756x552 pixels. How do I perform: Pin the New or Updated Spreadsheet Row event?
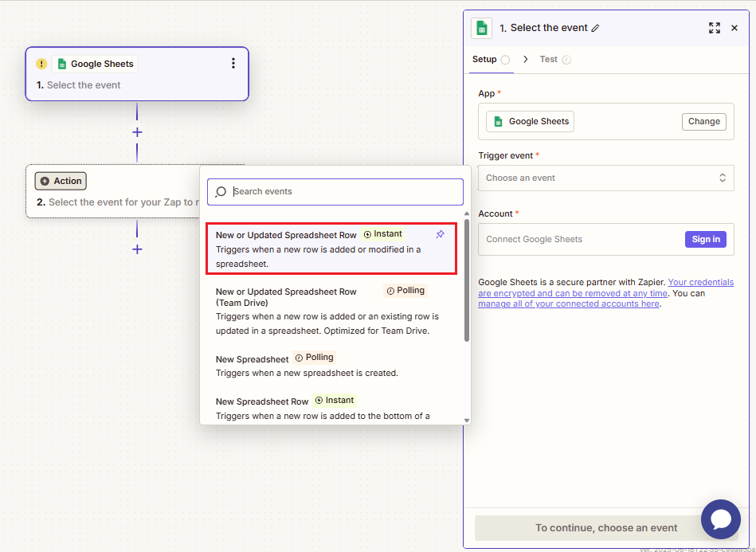click(x=440, y=234)
